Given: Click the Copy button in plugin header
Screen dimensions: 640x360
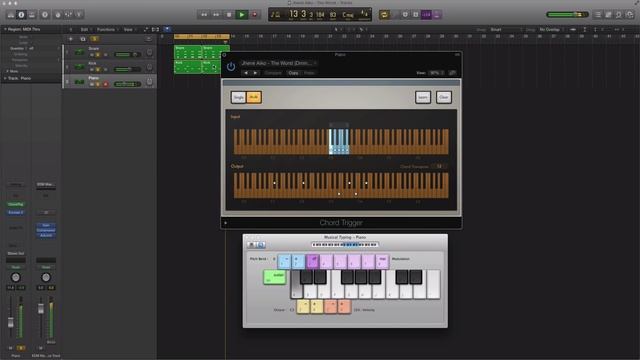Looking at the screenshot, I should pos(293,73).
